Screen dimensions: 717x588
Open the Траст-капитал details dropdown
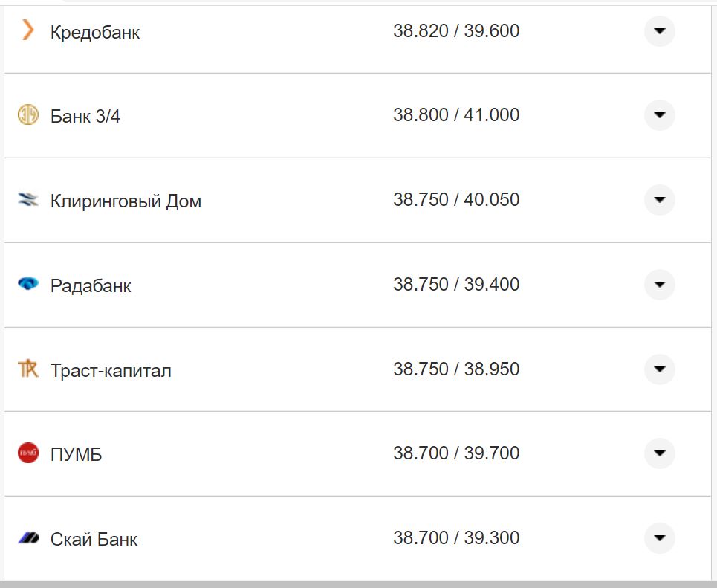tap(659, 369)
